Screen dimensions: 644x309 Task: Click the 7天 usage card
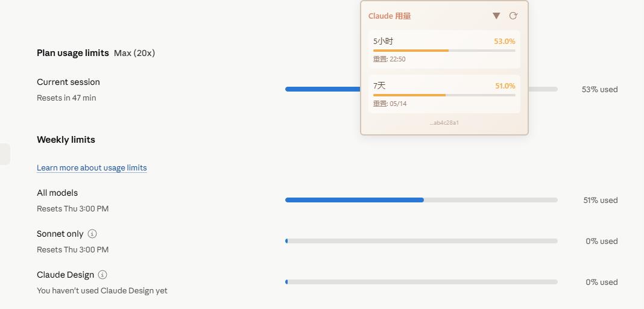click(x=444, y=94)
